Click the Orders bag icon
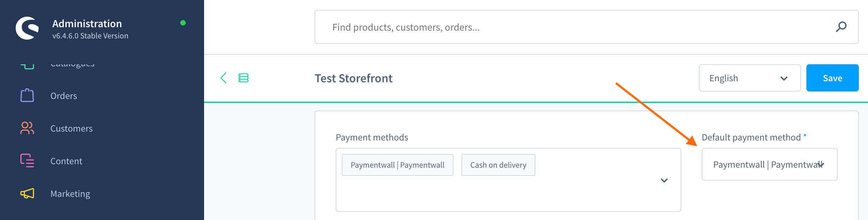Screen dimensions: 868x220 [x=27, y=96]
